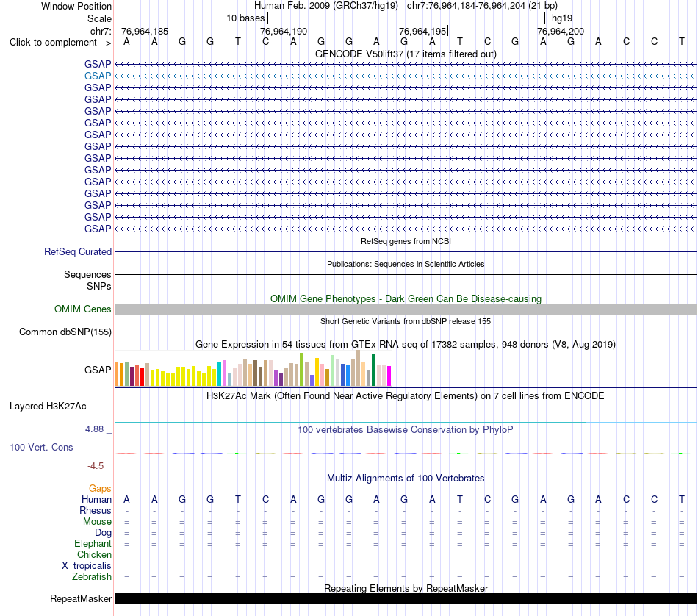Click position marker 76,964,185
Viewport: 698px width, 616px height.
(145, 31)
